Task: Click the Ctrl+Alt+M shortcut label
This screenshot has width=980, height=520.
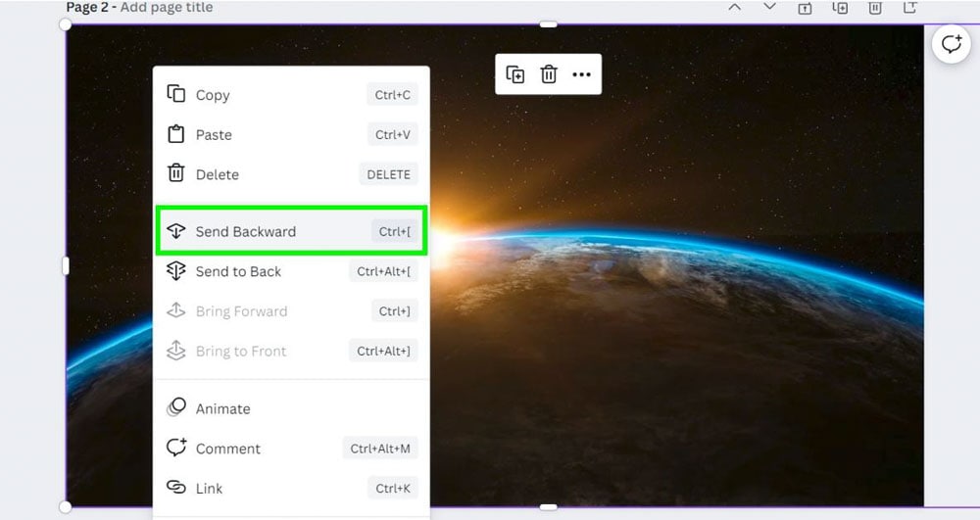Action: (x=380, y=449)
